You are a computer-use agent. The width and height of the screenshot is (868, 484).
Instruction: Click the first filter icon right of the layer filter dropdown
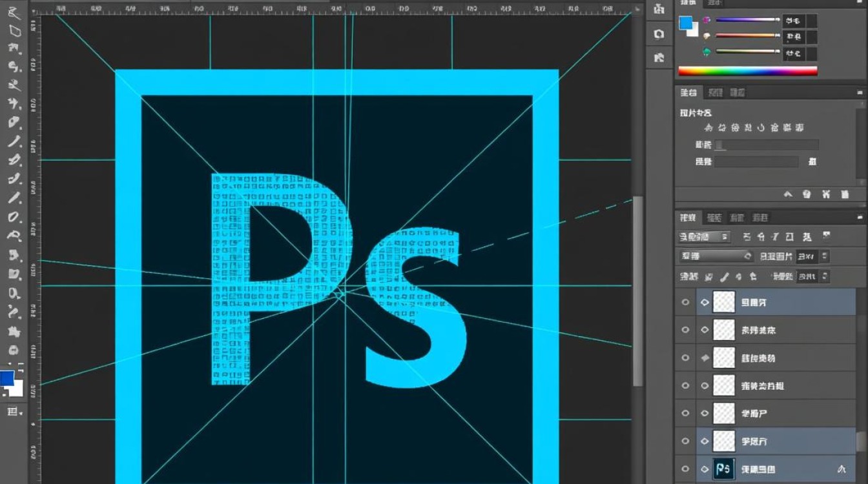point(747,237)
